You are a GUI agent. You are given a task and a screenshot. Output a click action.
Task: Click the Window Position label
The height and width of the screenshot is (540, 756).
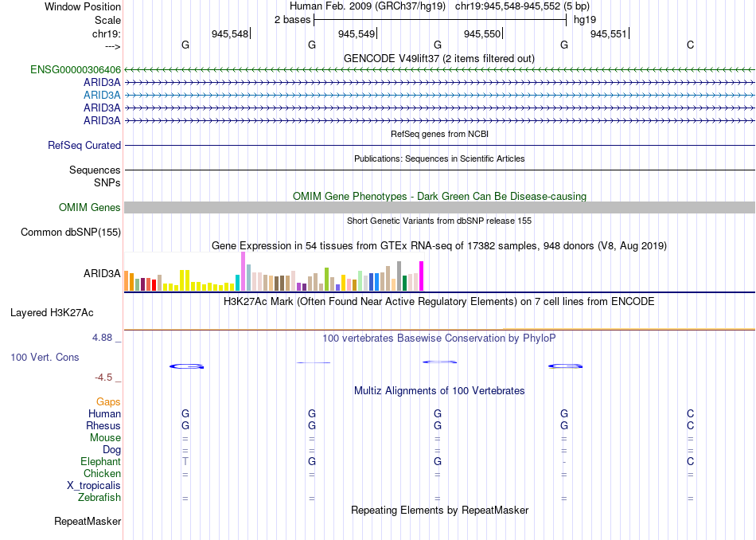83,6
